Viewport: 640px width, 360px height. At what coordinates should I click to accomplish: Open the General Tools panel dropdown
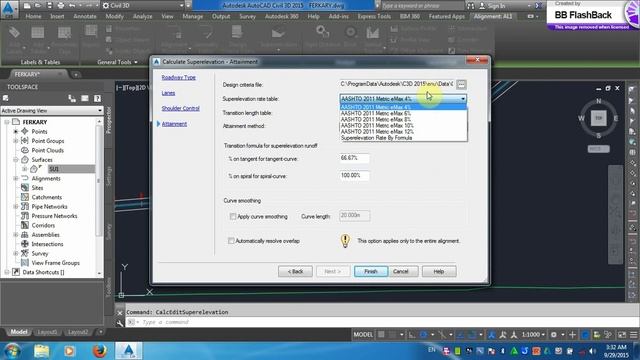coord(117,62)
